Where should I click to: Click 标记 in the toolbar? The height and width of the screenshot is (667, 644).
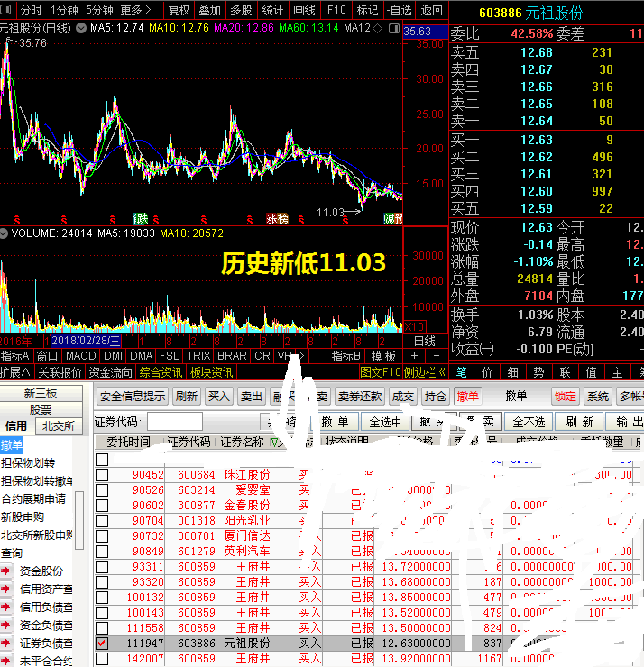pos(367,9)
